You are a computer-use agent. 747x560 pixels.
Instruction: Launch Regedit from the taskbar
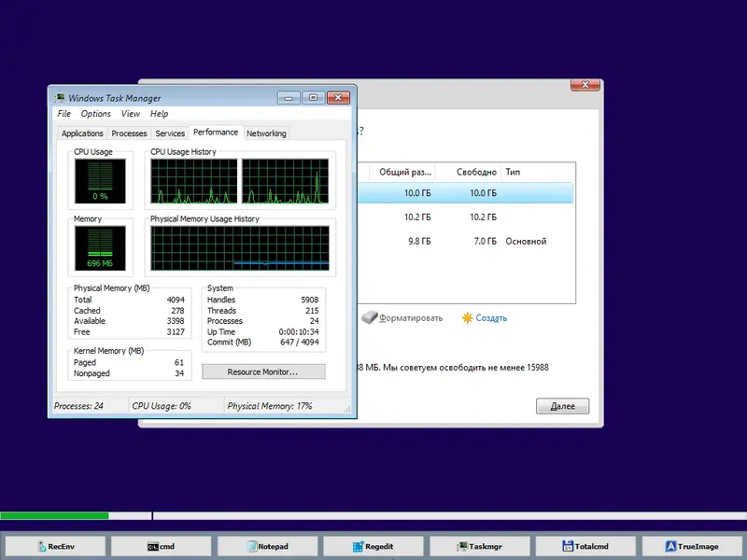pyautogui.click(x=375, y=546)
